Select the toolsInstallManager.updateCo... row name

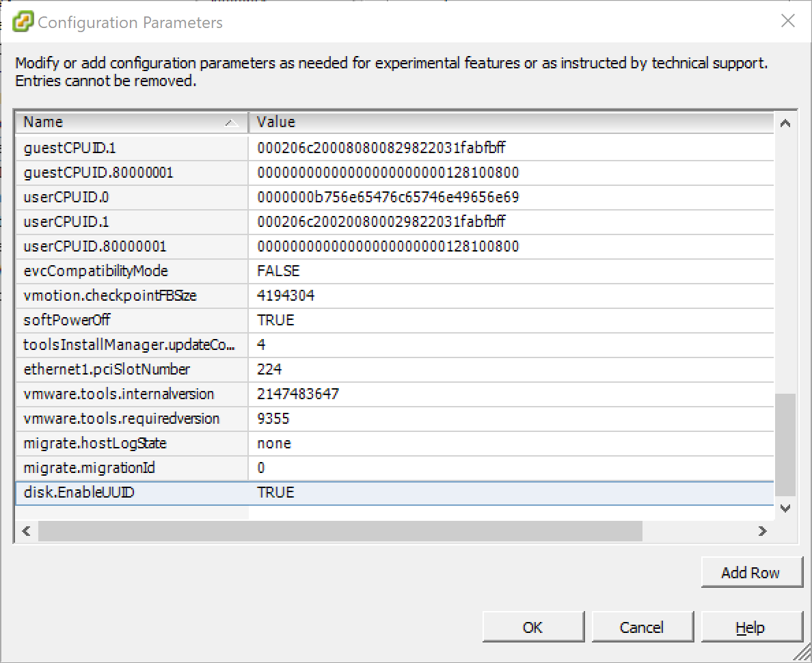[131, 345]
